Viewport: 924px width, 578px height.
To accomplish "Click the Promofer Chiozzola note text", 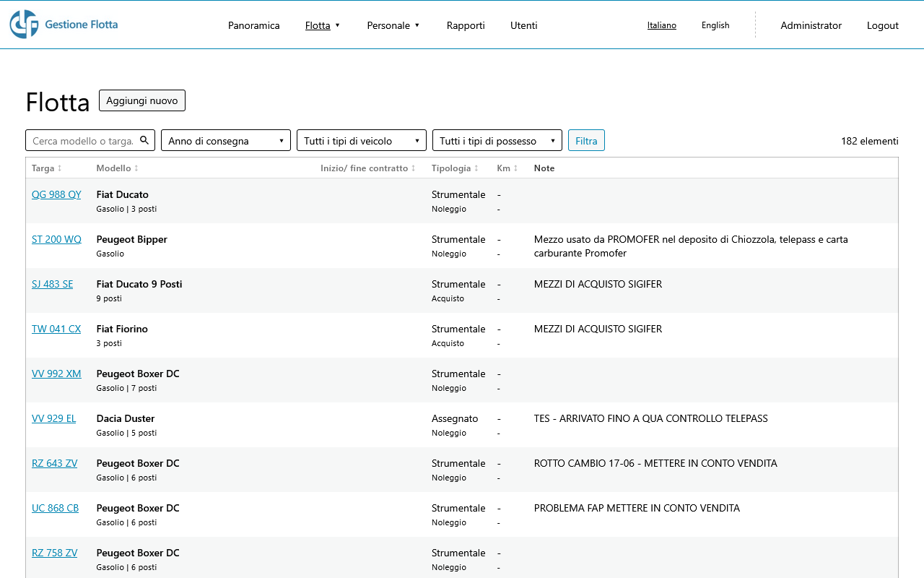I will click(x=691, y=246).
